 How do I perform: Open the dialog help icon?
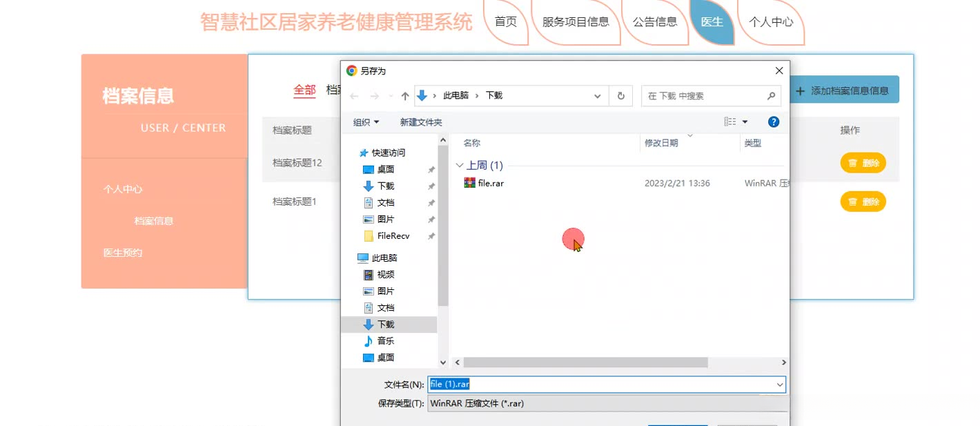[x=774, y=122]
